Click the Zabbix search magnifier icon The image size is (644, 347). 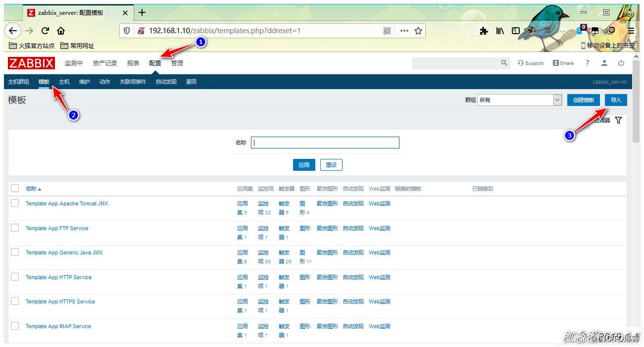[x=504, y=63]
